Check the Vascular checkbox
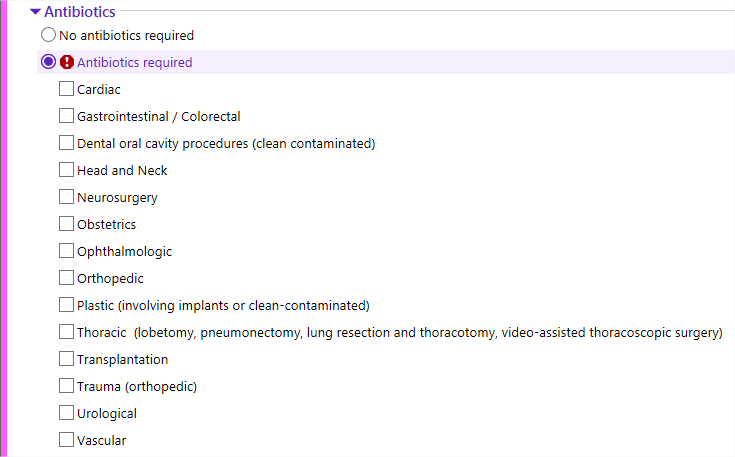The image size is (735, 457). (66, 440)
